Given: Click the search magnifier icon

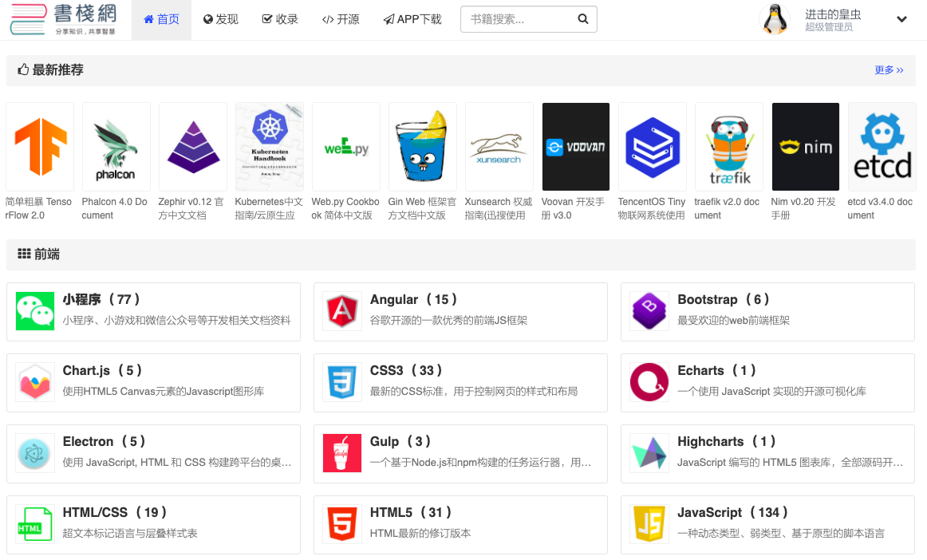Looking at the screenshot, I should (582, 19).
